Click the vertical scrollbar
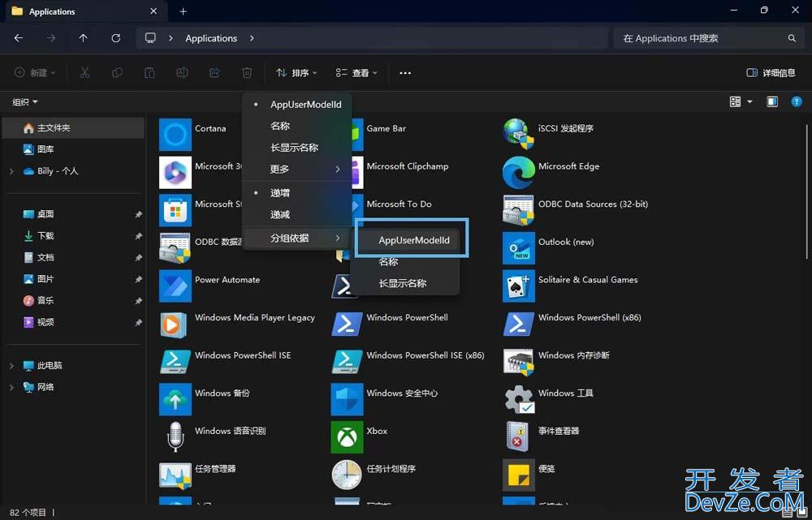 point(807,191)
